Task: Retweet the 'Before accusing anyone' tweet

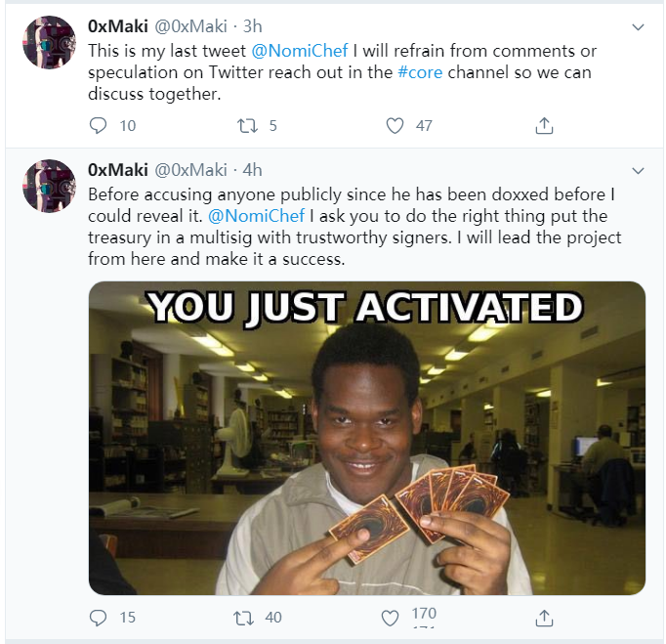Action: tap(247, 618)
